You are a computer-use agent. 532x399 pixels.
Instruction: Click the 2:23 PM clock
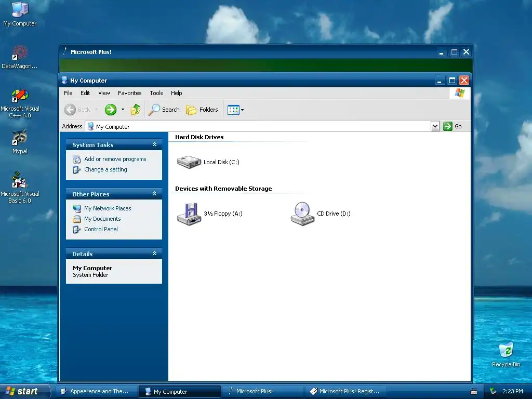[513, 391]
